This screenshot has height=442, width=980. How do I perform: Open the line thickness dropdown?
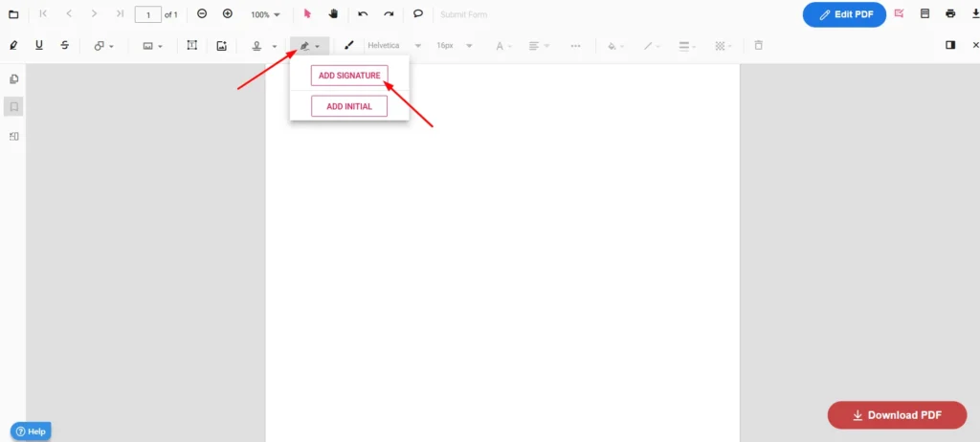(x=687, y=46)
